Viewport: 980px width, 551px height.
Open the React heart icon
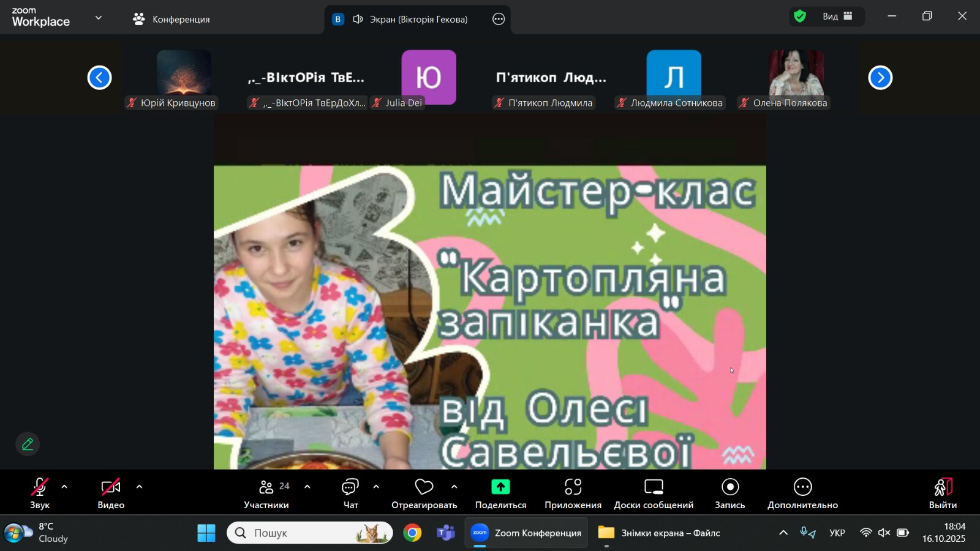pyautogui.click(x=424, y=487)
